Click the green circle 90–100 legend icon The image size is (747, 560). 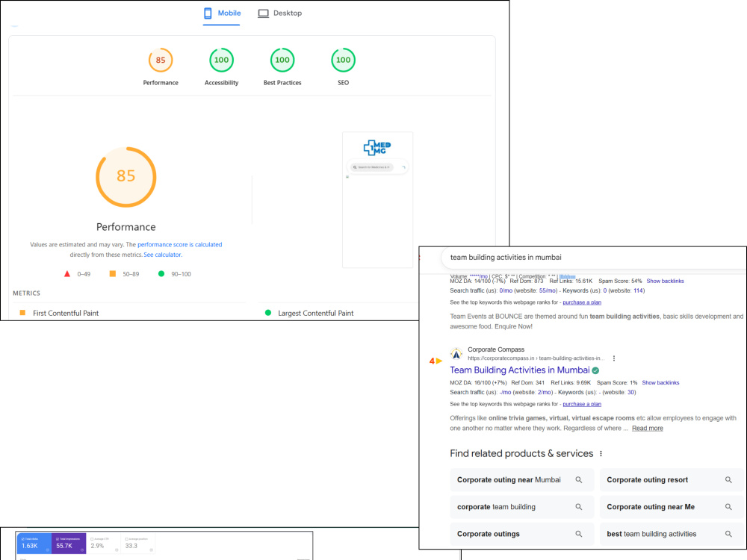point(161,274)
